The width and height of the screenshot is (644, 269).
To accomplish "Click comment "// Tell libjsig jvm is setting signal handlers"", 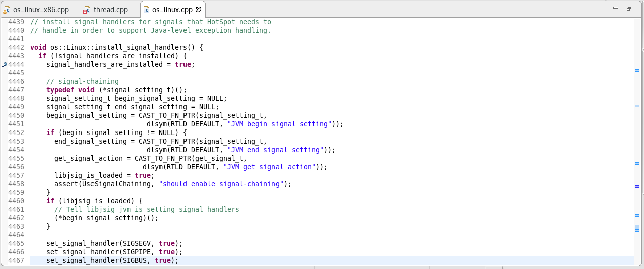I will click(147, 210).
